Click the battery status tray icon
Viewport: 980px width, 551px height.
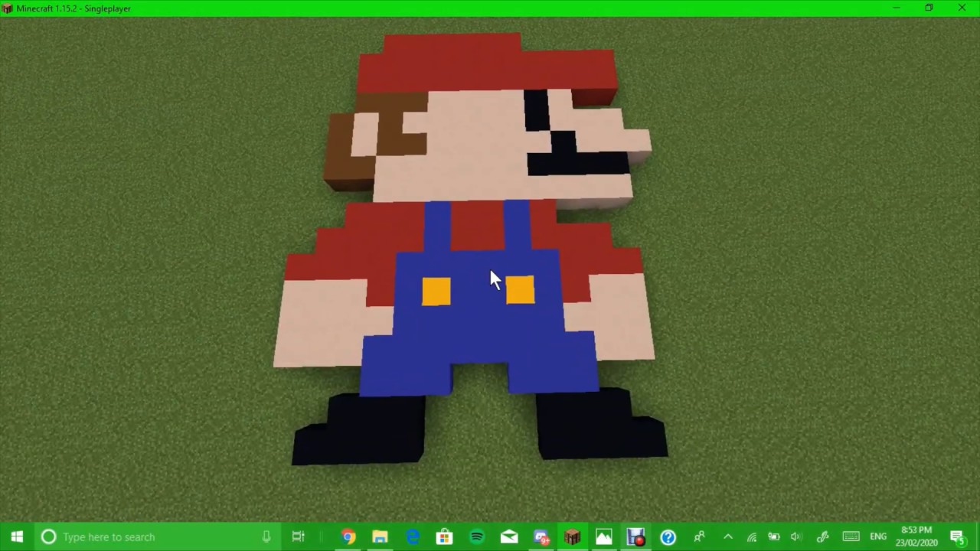tap(774, 536)
